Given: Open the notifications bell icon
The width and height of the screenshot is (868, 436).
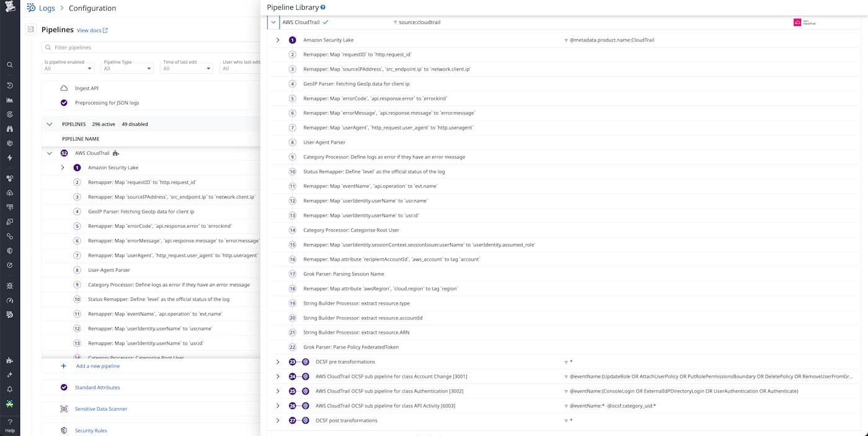Looking at the screenshot, I should click(x=10, y=390).
